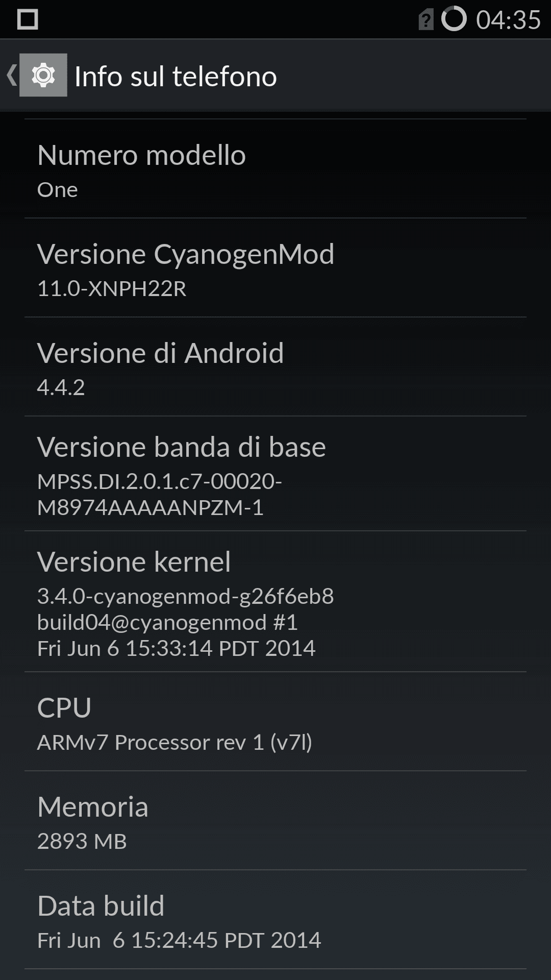Tap the Memoria entry
The width and height of the screenshot is (551, 980).
pos(275,821)
